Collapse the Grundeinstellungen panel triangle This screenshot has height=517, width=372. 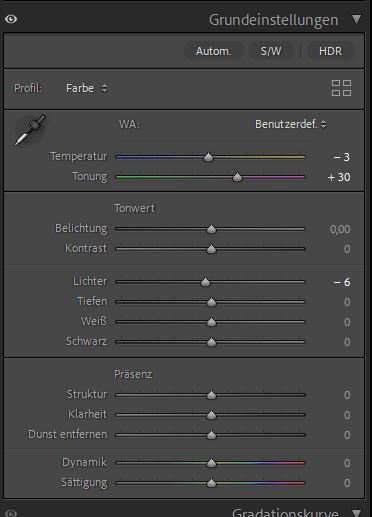click(x=356, y=19)
